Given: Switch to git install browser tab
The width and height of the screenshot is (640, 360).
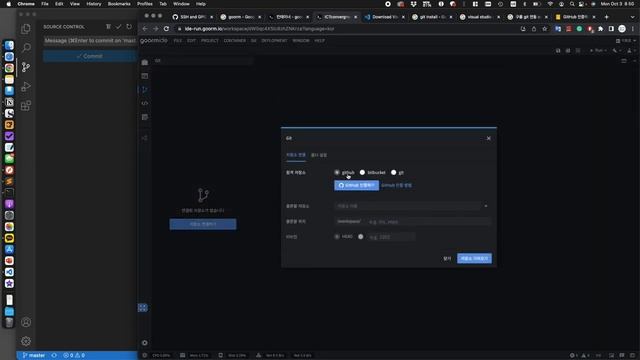Looking at the screenshot, I should pyautogui.click(x=432, y=17).
